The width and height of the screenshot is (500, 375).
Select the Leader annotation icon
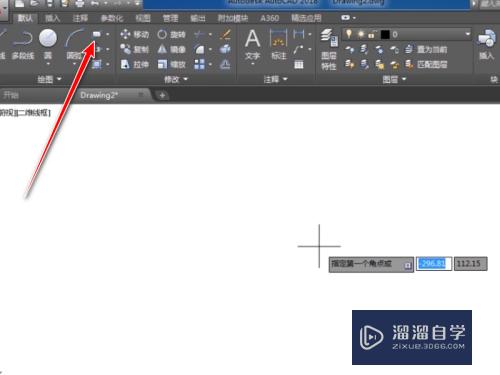298,50
